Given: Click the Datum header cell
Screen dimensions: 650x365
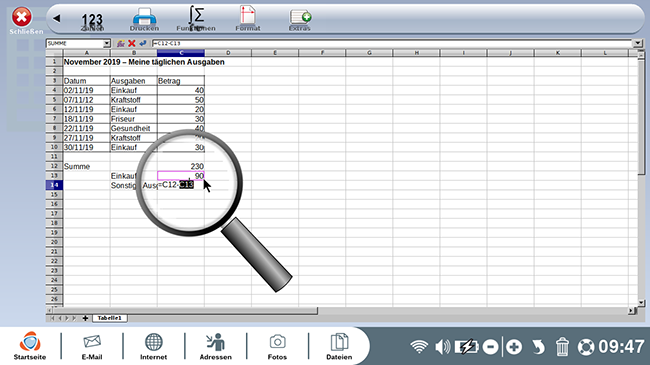Looking at the screenshot, I should click(x=86, y=81).
